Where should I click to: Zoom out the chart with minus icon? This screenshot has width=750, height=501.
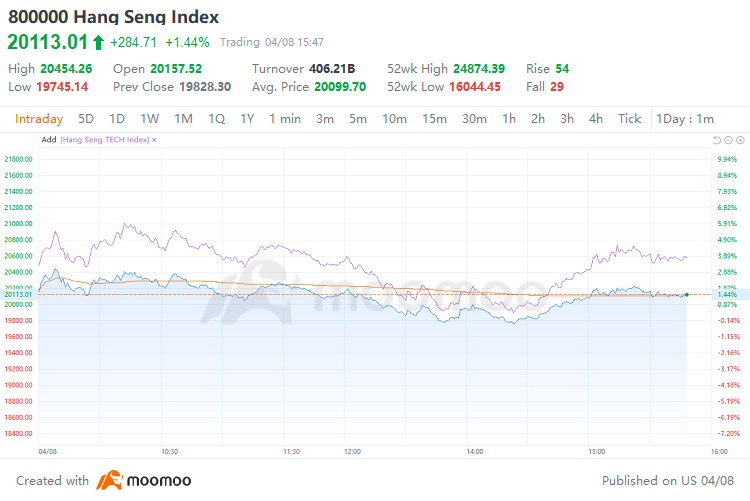coord(726,140)
